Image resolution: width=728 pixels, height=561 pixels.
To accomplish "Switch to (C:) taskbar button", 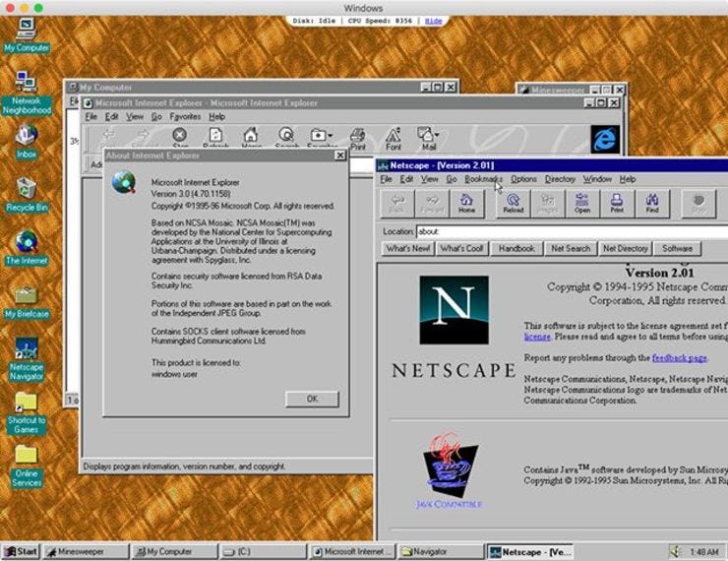I will pyautogui.click(x=263, y=552).
